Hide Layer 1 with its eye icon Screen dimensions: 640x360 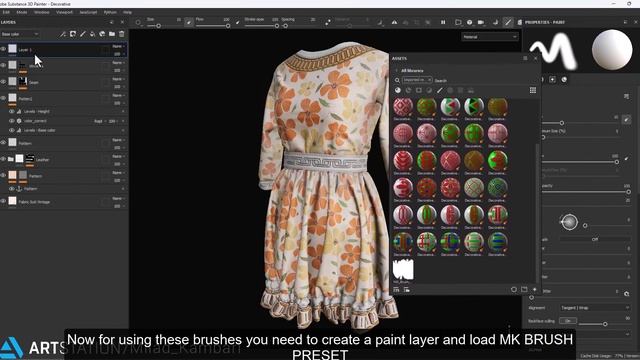point(3,49)
